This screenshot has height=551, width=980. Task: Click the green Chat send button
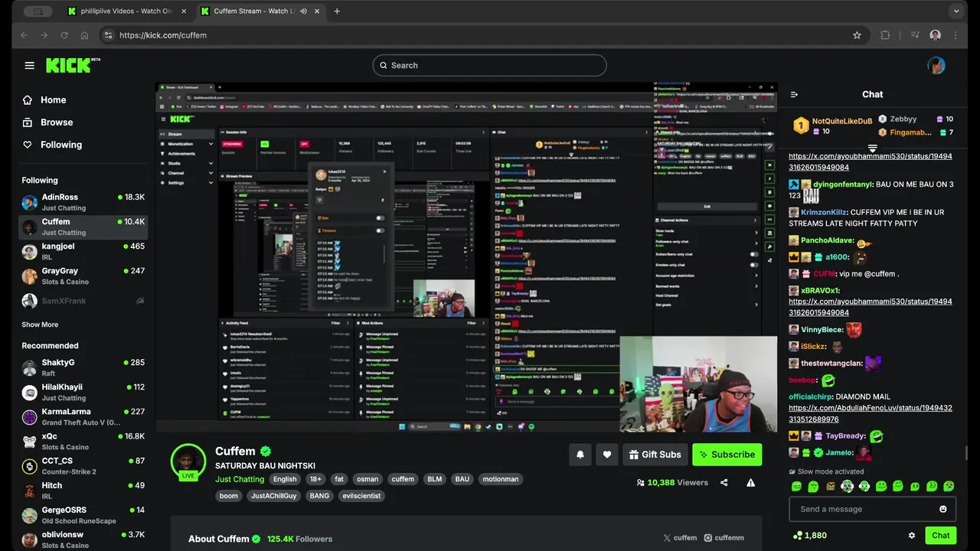point(941,536)
